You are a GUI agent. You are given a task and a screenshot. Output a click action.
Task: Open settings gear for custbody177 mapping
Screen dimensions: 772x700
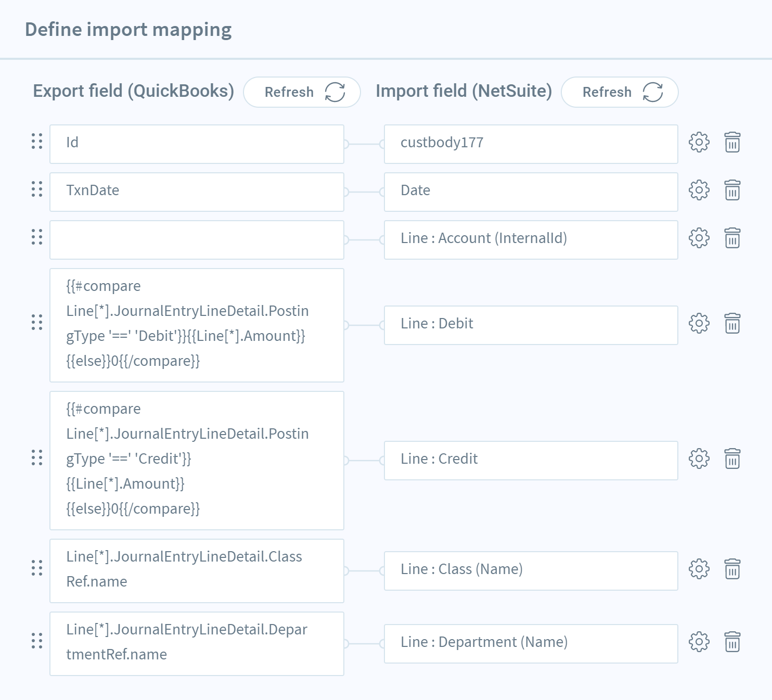(699, 142)
